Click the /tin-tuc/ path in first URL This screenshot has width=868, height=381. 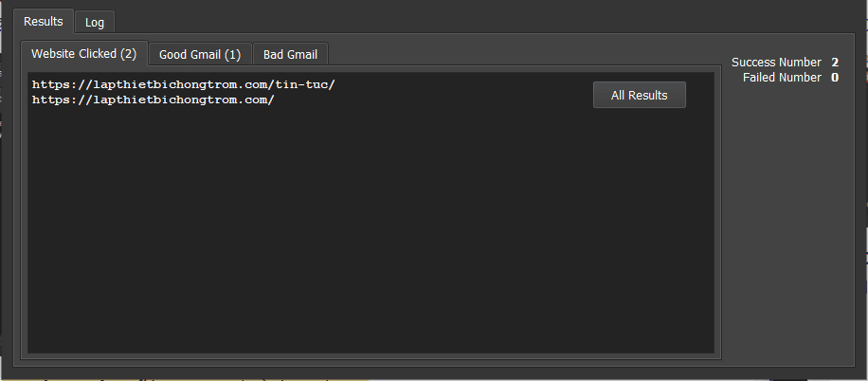pyautogui.click(x=305, y=84)
